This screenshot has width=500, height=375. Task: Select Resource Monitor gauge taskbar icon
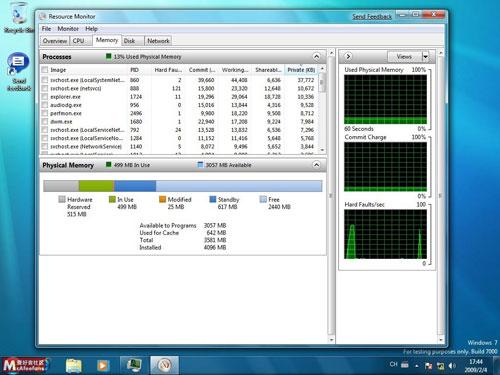coord(164,365)
